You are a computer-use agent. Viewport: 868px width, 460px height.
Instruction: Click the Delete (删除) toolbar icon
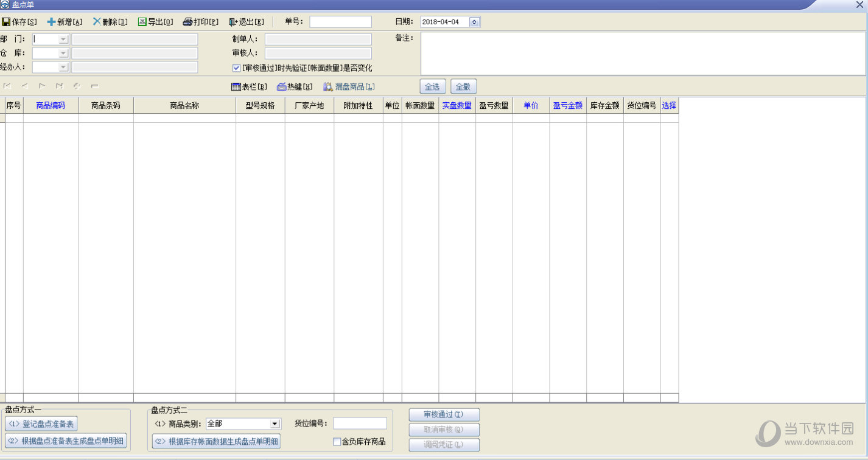110,22
